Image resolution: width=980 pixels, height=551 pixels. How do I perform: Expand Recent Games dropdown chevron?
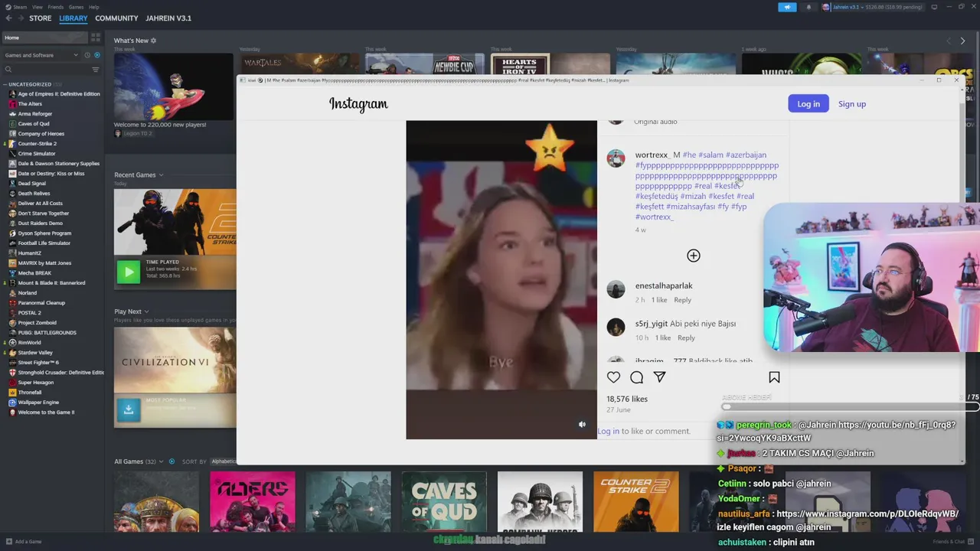click(x=161, y=175)
